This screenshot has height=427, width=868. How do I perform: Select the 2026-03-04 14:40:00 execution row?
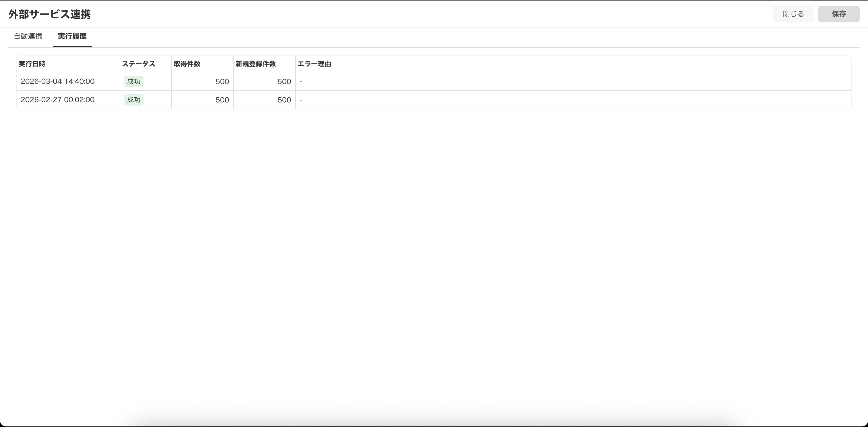coord(58,81)
